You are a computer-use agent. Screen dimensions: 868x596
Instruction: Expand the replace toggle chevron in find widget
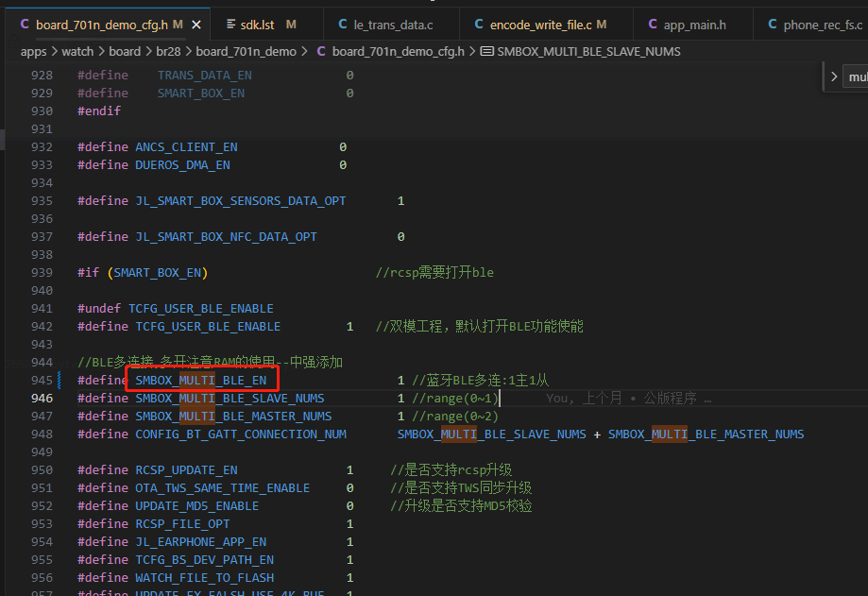[834, 77]
